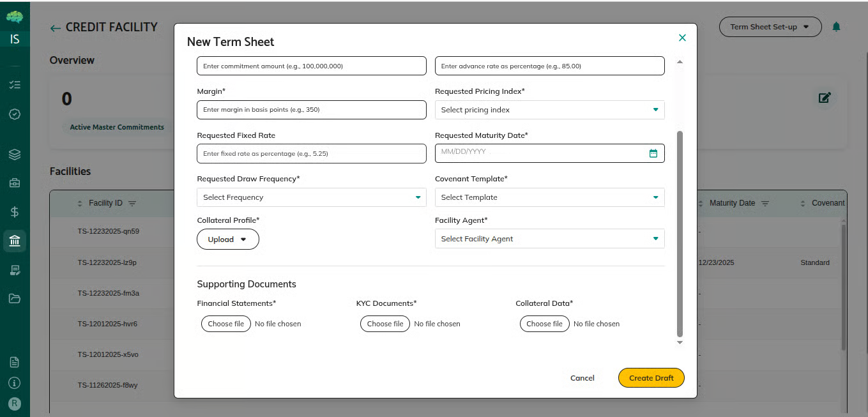Open the calendar picker for Maturity Date
This screenshot has width=868, height=417.
click(x=653, y=153)
